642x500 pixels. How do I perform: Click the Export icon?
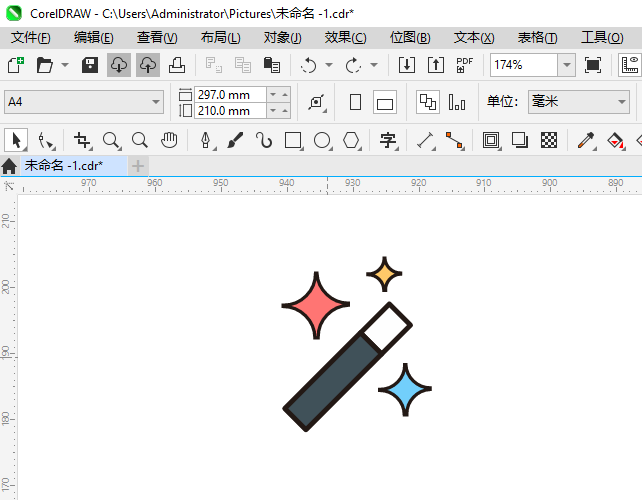436,65
